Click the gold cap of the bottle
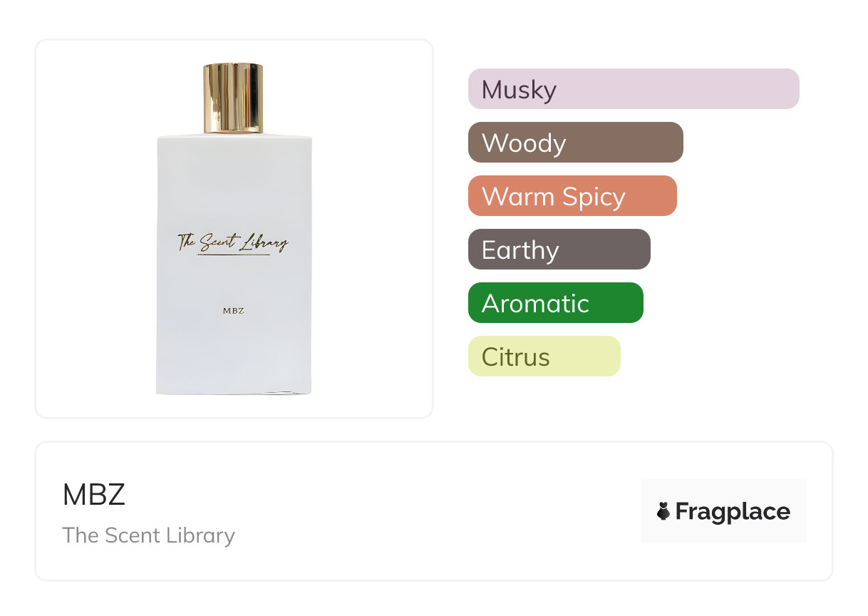 click(233, 98)
